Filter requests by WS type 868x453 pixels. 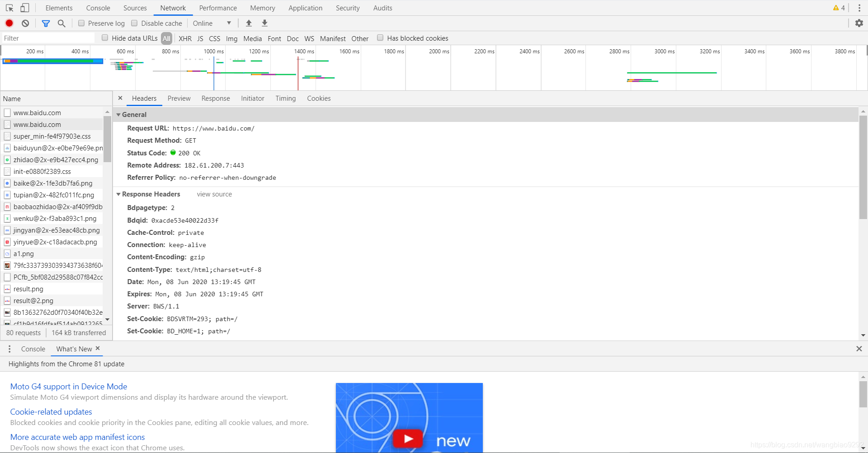[x=309, y=38]
